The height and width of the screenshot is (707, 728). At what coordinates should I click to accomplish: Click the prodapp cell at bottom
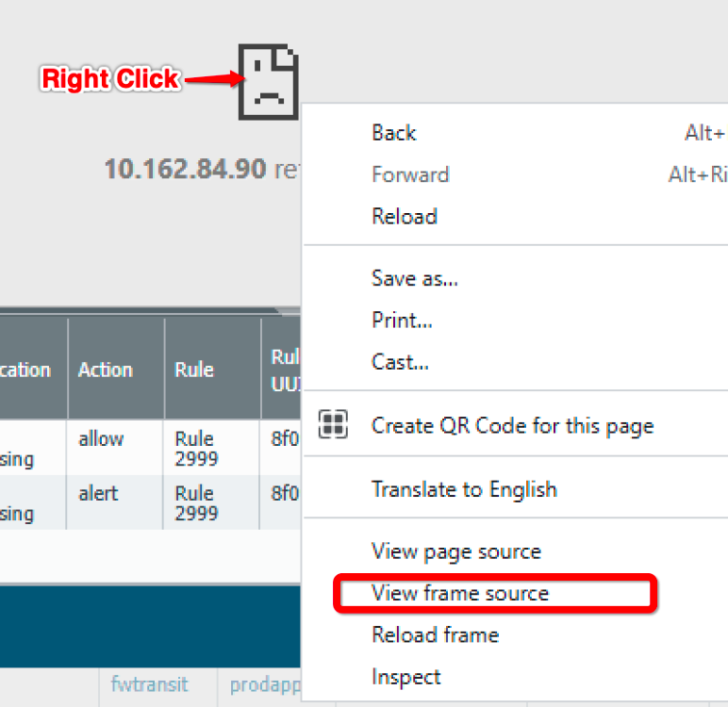(x=265, y=685)
